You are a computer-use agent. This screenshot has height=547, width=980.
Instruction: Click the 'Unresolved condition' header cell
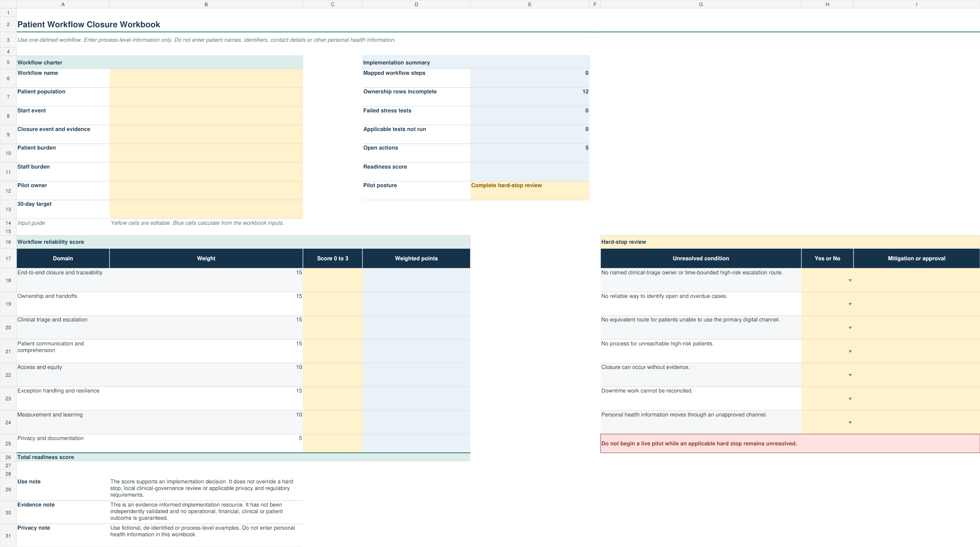click(701, 259)
